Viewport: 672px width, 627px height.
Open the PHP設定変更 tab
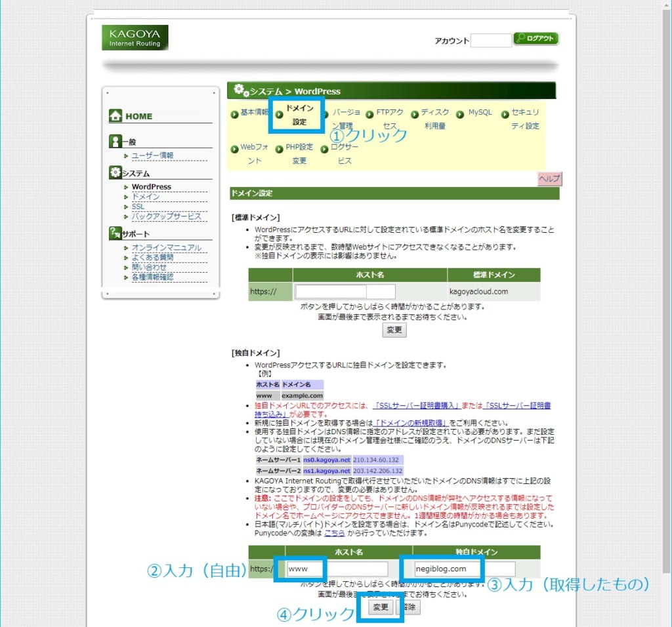[x=299, y=153]
